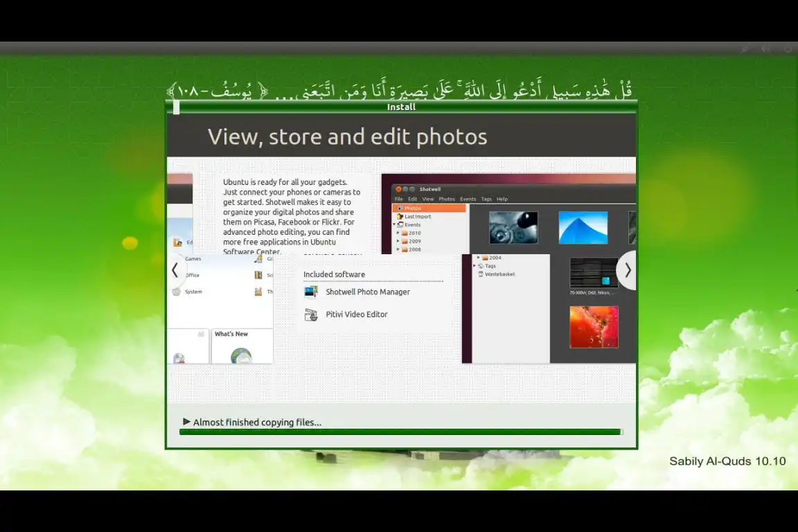Image resolution: width=798 pixels, height=532 pixels.
Task: Click the Pitivi Video Editor icon
Action: pyautogui.click(x=311, y=314)
